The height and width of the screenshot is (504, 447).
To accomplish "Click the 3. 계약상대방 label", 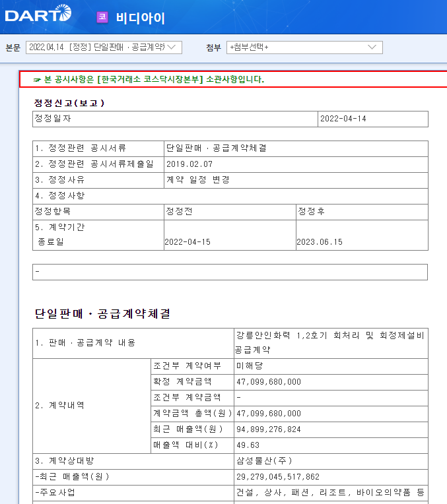I will tap(64, 460).
